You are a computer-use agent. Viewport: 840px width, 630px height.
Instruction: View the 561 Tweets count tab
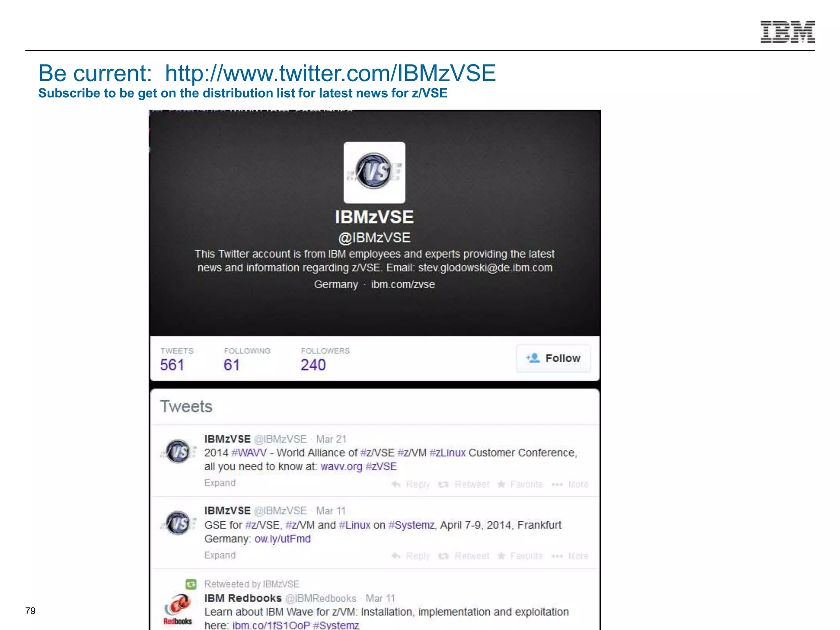point(172,365)
